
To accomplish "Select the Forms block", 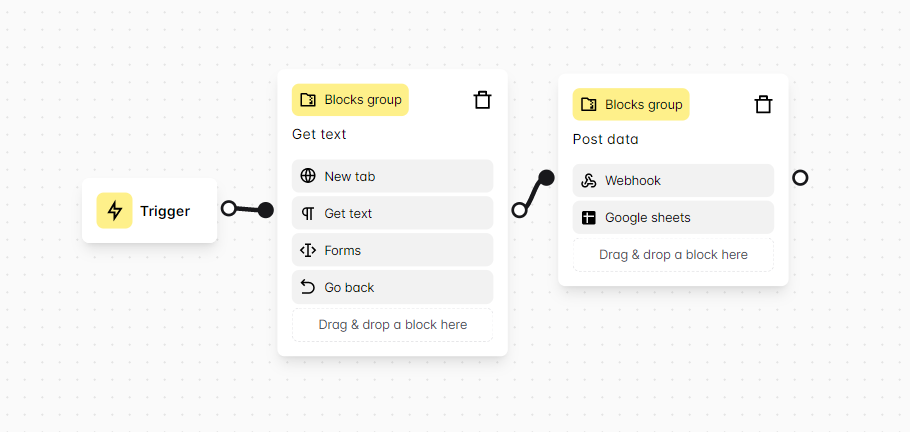I will [x=392, y=250].
